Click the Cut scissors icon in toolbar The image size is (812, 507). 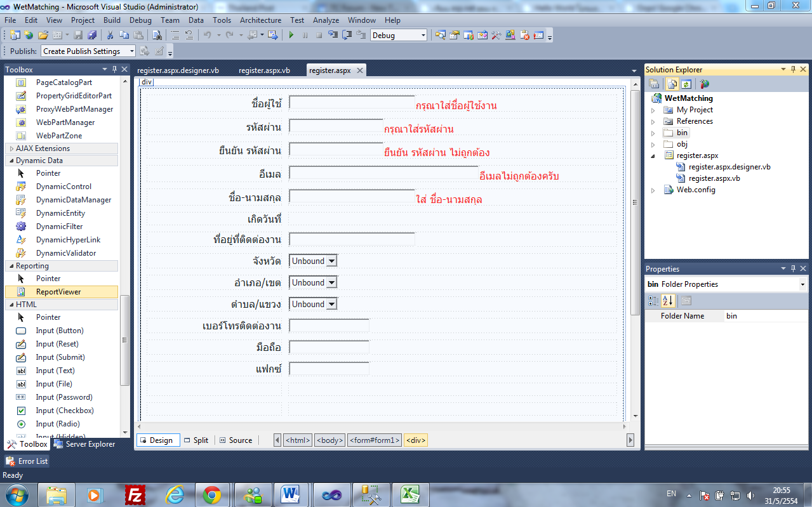(x=110, y=36)
